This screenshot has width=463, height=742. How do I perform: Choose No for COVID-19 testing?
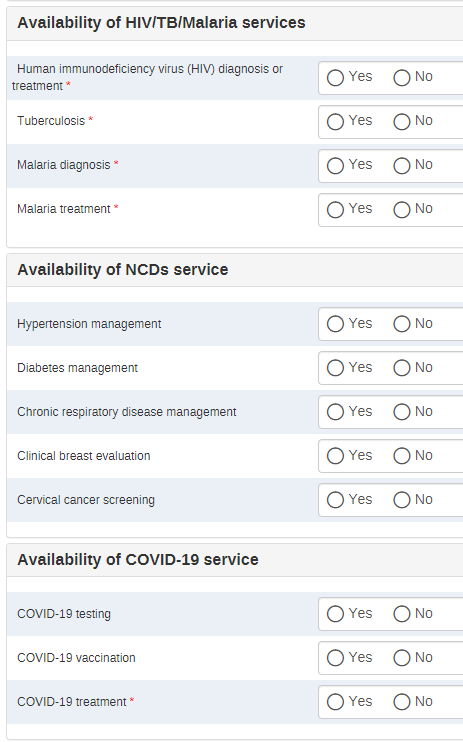coord(401,615)
